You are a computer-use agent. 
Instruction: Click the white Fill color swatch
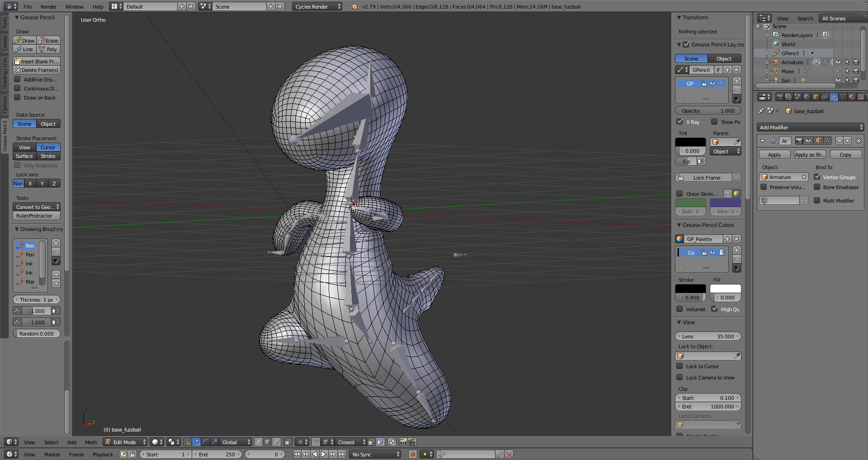725,289
